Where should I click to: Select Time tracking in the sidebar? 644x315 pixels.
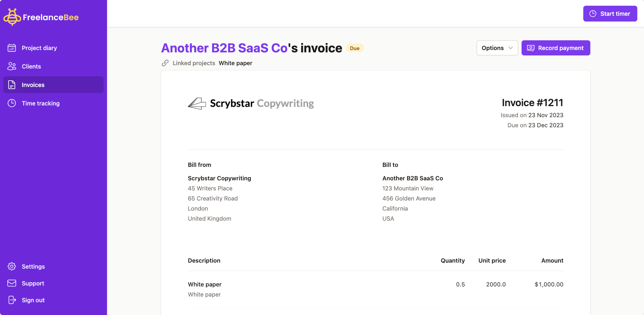[x=41, y=103]
